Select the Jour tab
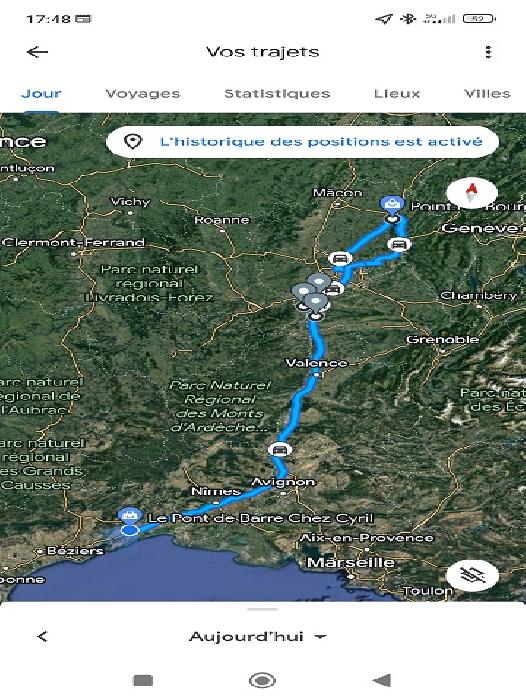Viewport: 526px width, 700px height. tap(41, 93)
